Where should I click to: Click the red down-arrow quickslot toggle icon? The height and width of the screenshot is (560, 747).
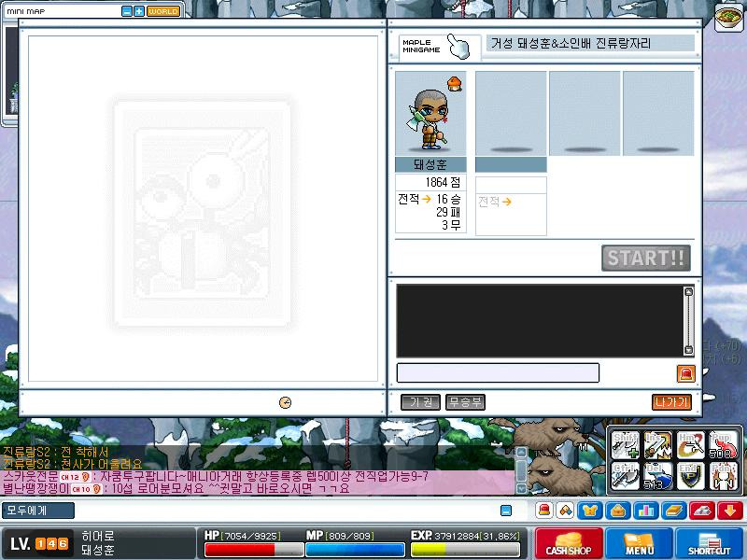(730, 511)
